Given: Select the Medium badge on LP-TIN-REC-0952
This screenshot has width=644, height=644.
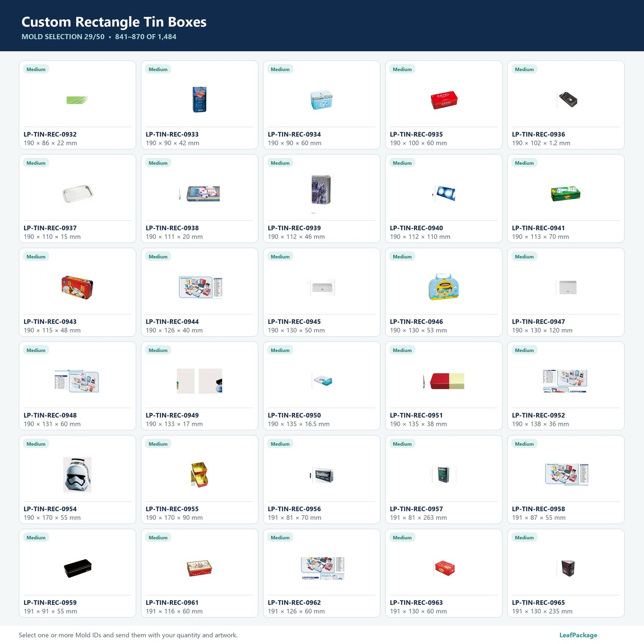Looking at the screenshot, I should 524,350.
